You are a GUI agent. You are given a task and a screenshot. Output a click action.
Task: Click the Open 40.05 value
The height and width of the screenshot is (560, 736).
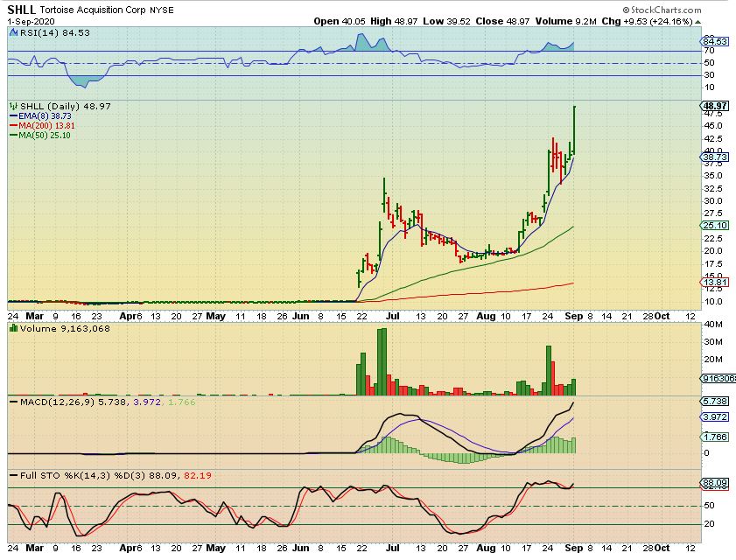click(340, 21)
